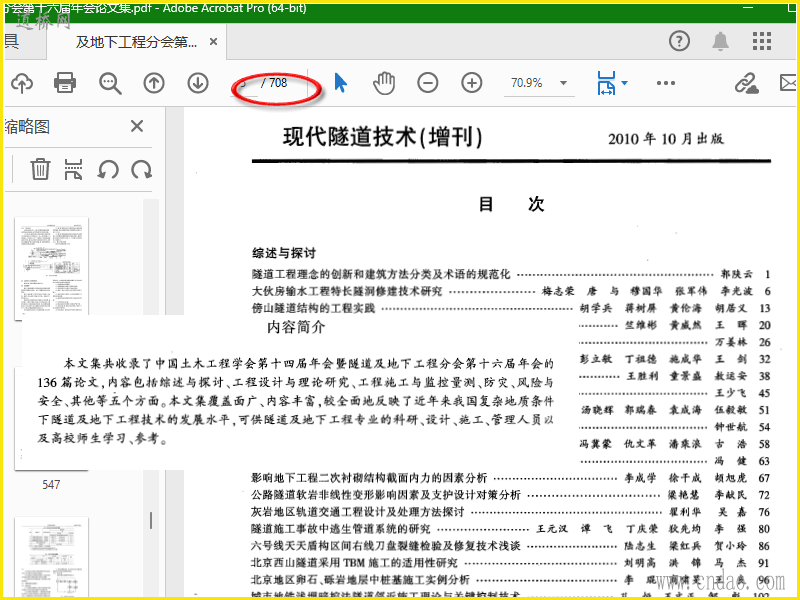Open more tools ellipsis menu

pyautogui.click(x=666, y=83)
